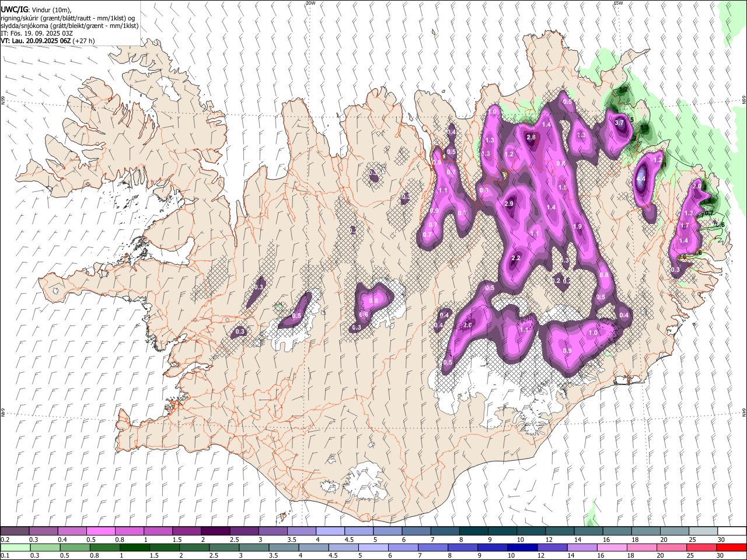Image resolution: width=747 pixels, height=560 pixels.
Task: Click the 20W longitude label at top
Action: (310, 3)
